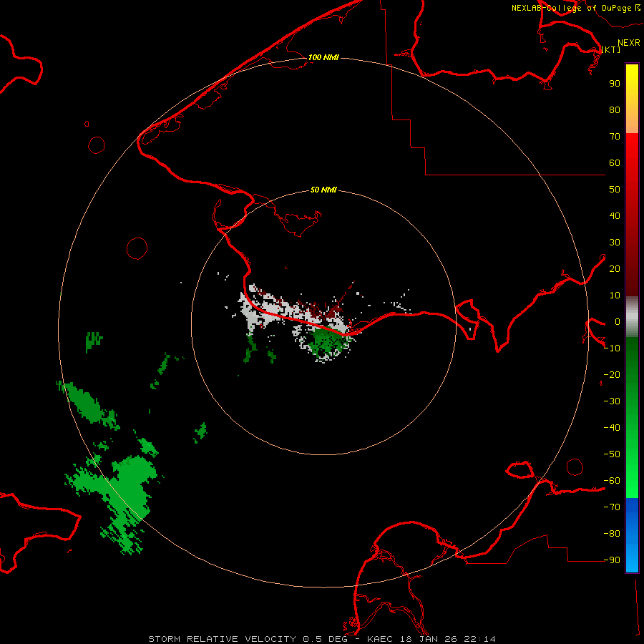This screenshot has width=644, height=644.
Task: Click the yellow segment of the color bar
Action: tap(632, 99)
